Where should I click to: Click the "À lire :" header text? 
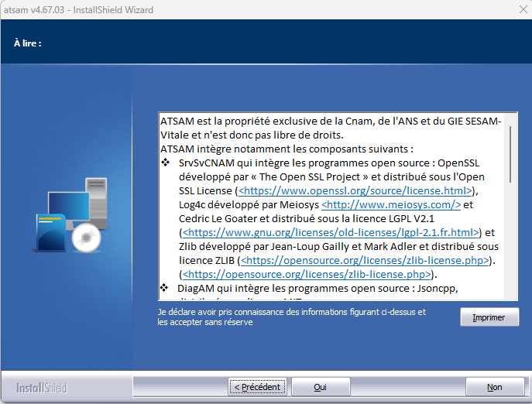[x=27, y=43]
